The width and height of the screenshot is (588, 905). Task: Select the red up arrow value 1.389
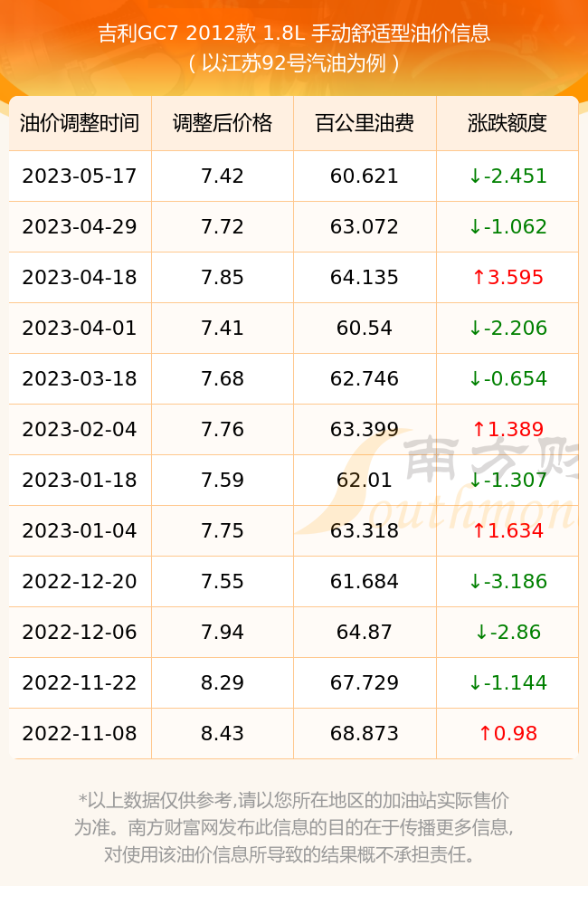(x=507, y=429)
